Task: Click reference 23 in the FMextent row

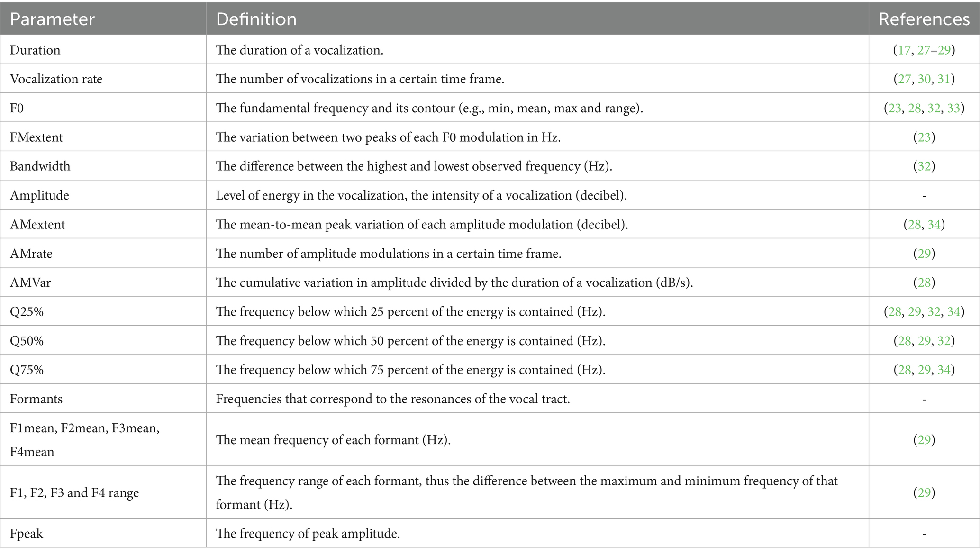Action: [x=924, y=137]
